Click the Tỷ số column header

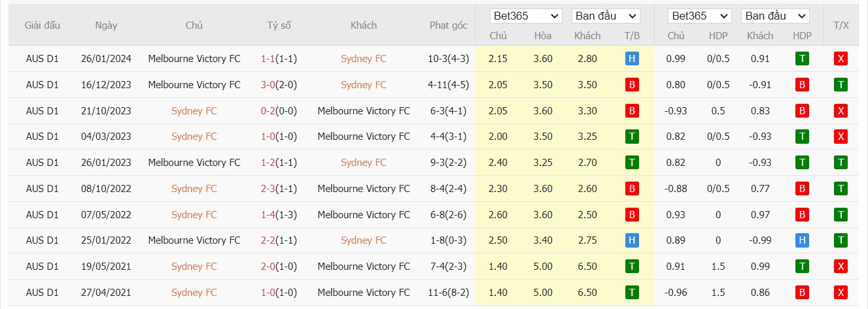click(279, 25)
